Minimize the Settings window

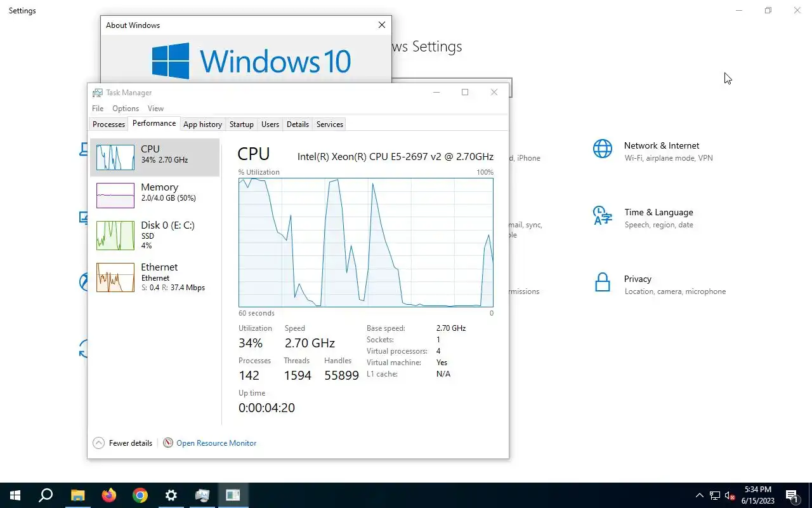[x=739, y=11]
